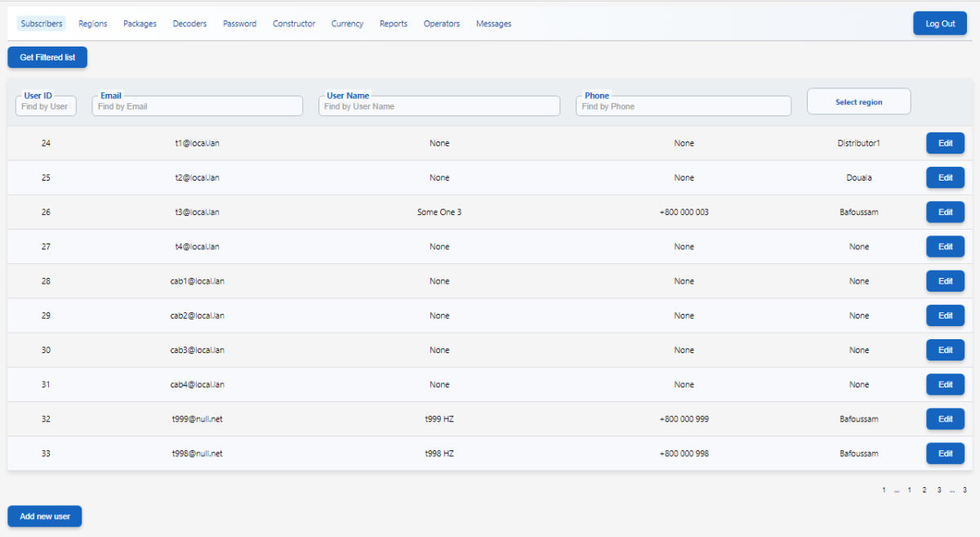Screen dimensions: 980x537
Task: Click the Add new user button
Action: [x=45, y=517]
